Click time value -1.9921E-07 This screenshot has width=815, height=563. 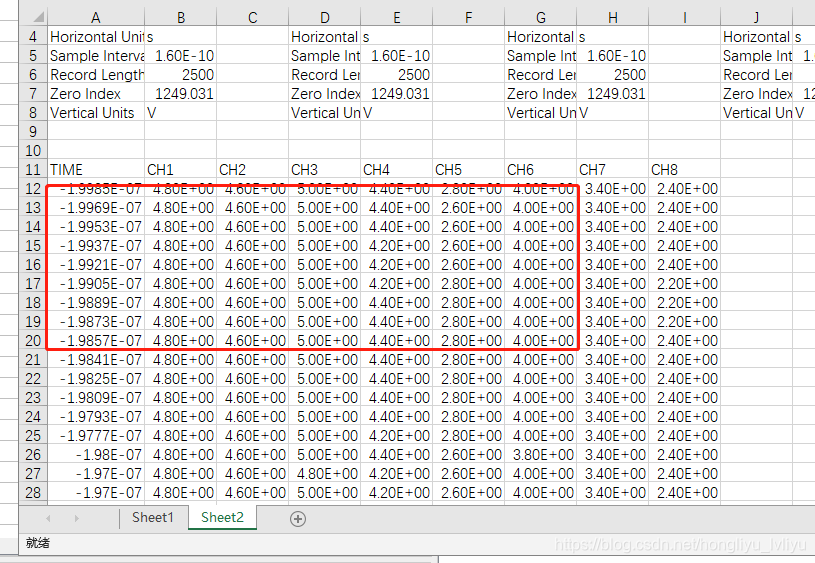point(96,265)
